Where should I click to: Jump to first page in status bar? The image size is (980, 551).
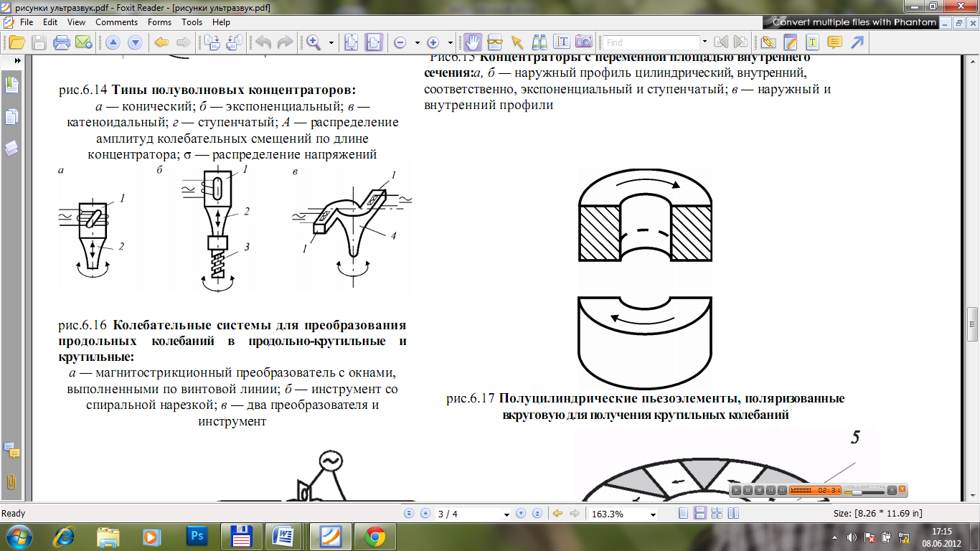pos(409,514)
